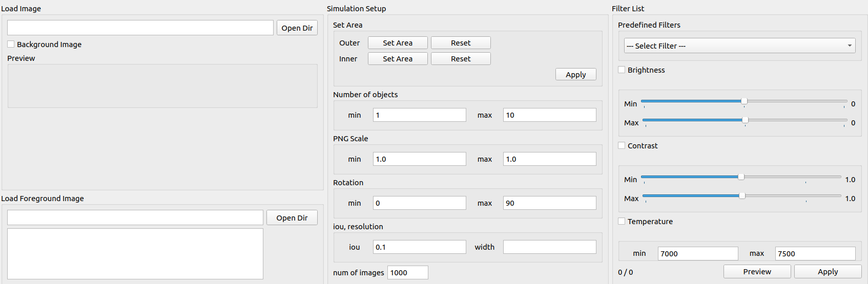Apply the Set Area settings
Screen dimensions: 868x284
point(576,74)
